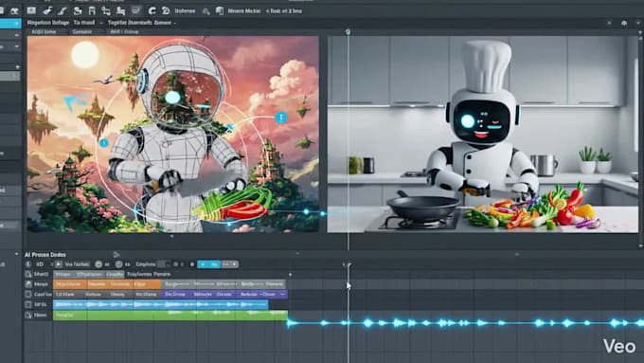Click the bookmark-shaped icon in the top toolbar
Viewport: 644px width, 363px height.
click(x=92, y=10)
